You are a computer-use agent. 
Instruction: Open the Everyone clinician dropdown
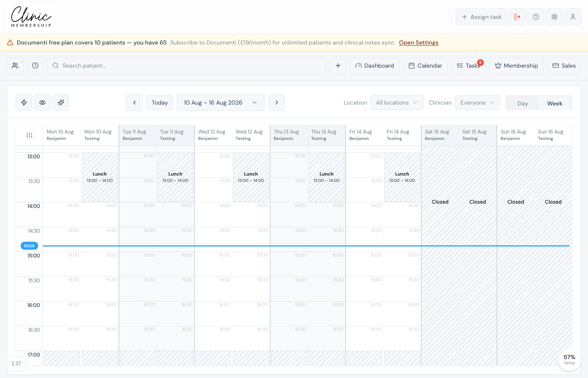[478, 102]
